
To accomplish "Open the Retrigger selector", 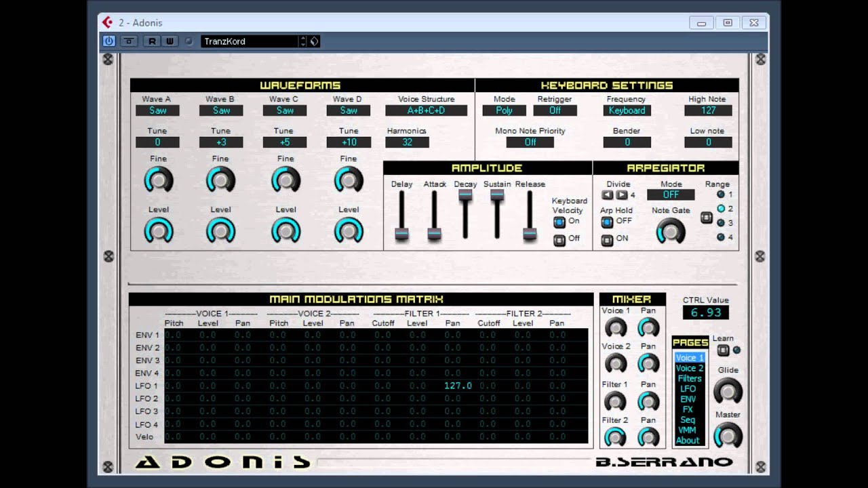I will click(555, 110).
